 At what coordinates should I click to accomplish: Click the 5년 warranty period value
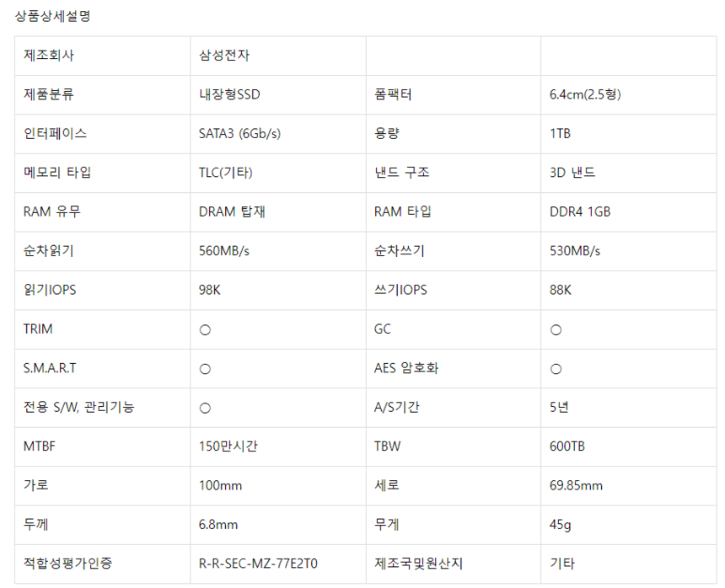coord(559,408)
